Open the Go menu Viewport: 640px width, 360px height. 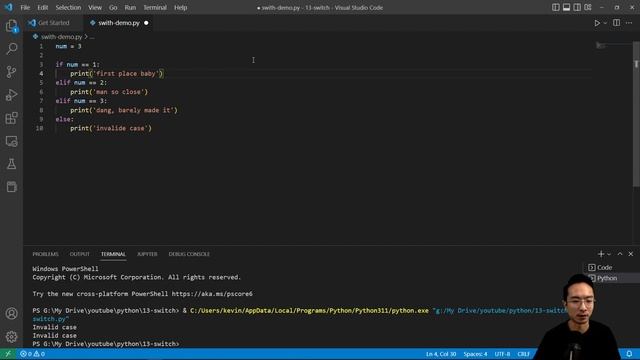pos(113,7)
